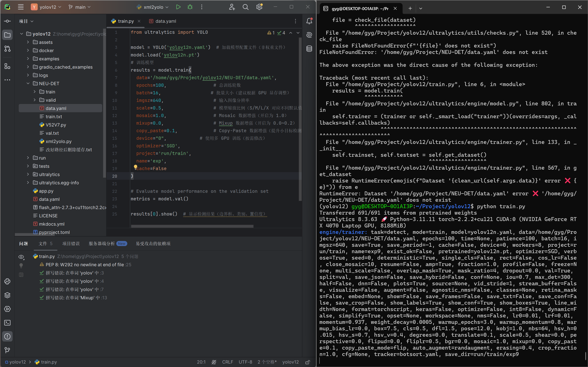
Task: Run the xml2yolo configuration
Action: [x=178, y=7]
